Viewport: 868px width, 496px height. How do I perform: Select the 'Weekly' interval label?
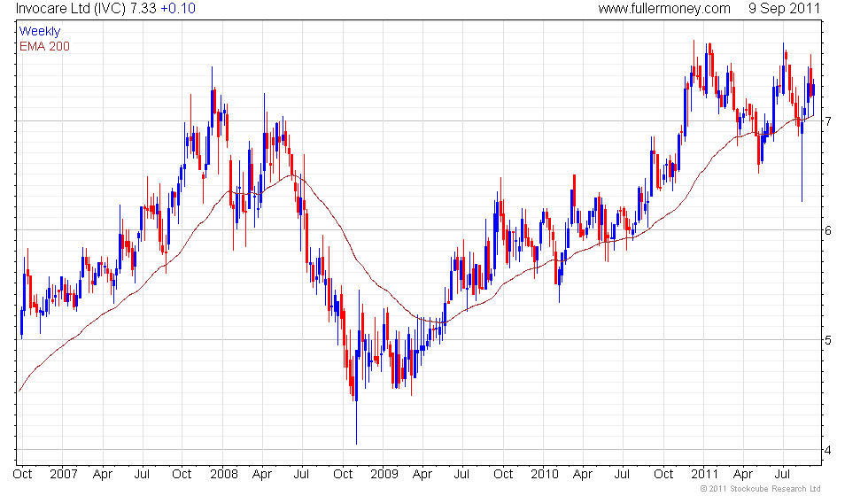pos(39,32)
